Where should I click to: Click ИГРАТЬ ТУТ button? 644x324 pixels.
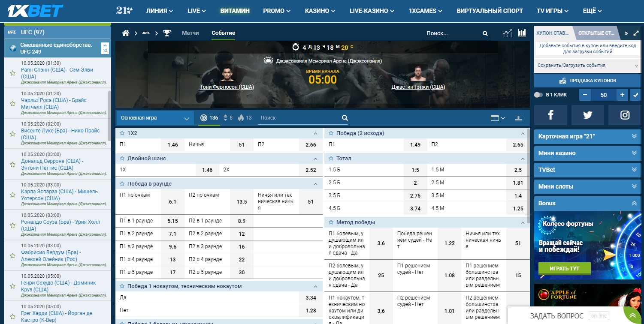565,269
